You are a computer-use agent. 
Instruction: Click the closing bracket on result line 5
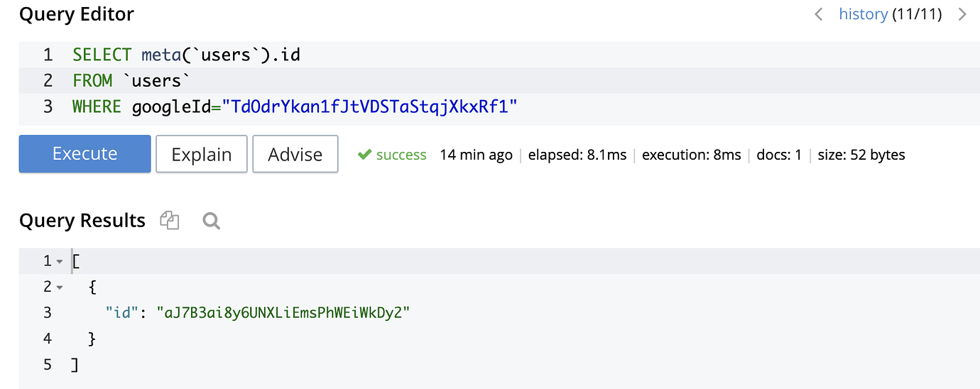tap(75, 365)
